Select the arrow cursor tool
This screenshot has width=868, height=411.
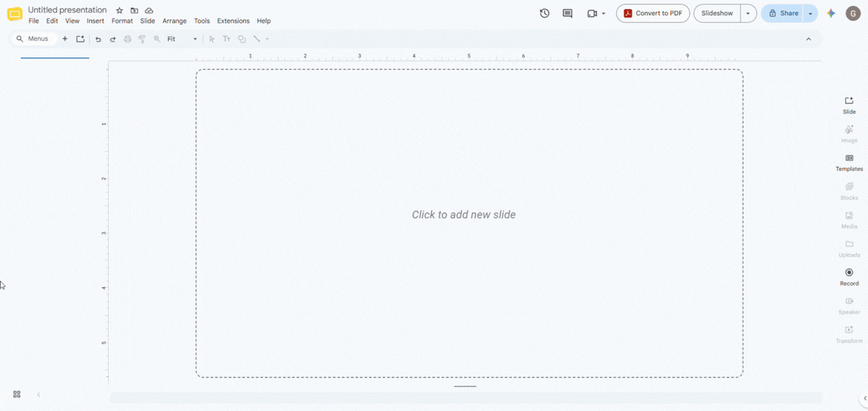pyautogui.click(x=211, y=39)
